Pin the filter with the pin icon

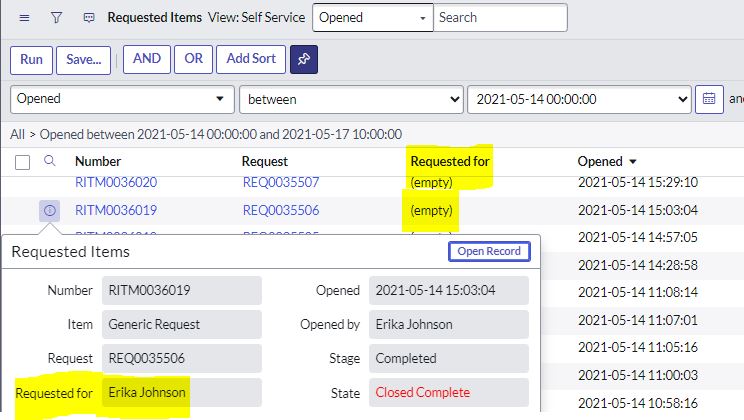304,59
